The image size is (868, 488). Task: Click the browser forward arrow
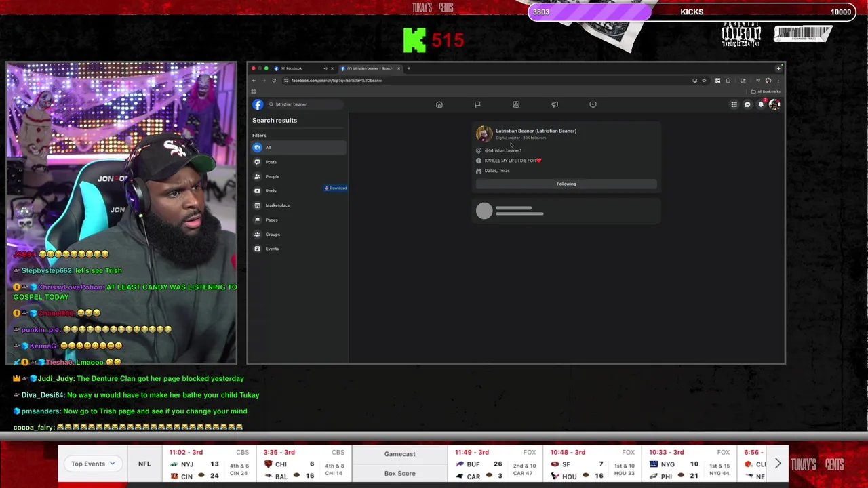[264, 81]
